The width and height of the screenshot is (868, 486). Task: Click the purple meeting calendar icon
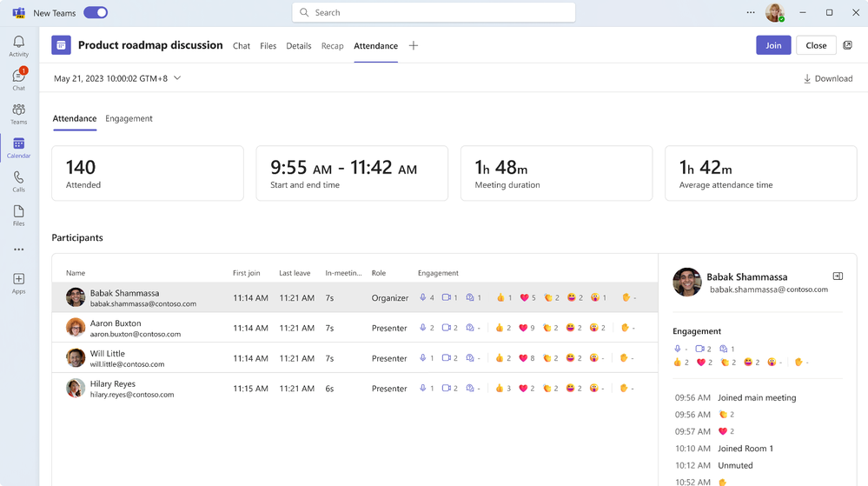[x=61, y=45]
